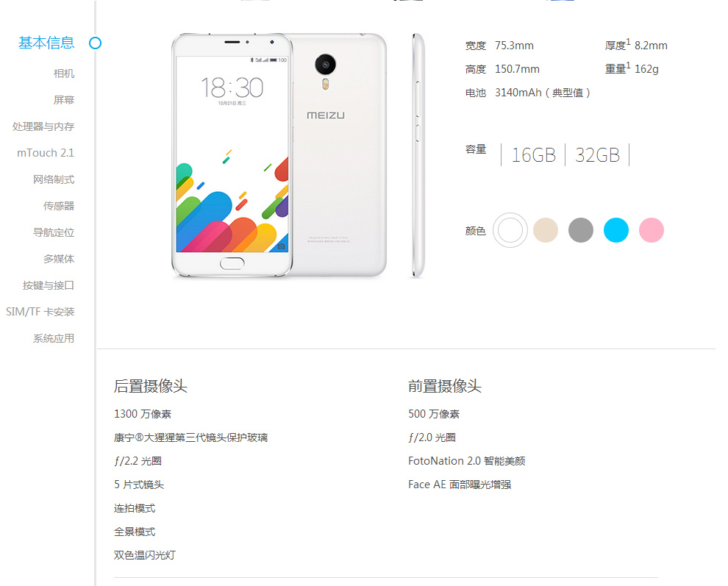Screen dimensions: 728x586
Task: Select the cyan blue color swatch
Action: pos(616,230)
